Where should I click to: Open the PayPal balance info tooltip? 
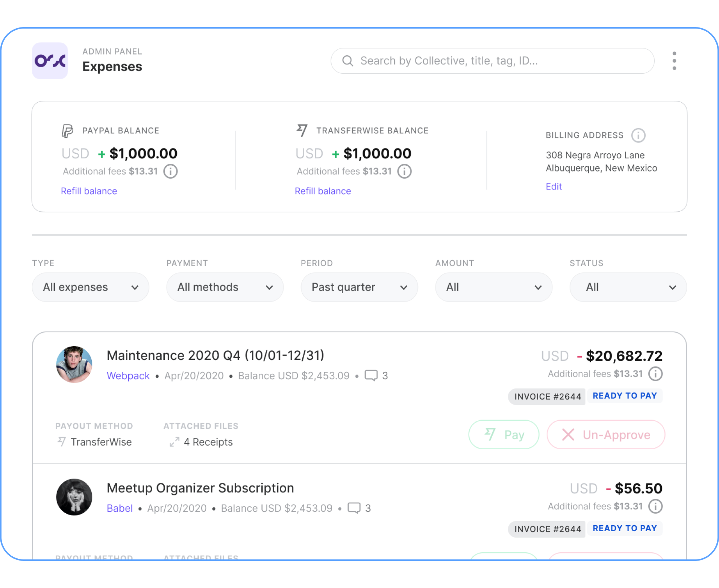coord(170,171)
